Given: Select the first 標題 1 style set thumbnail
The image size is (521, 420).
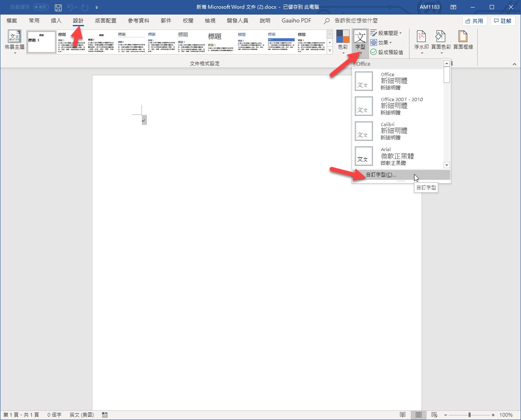Looking at the screenshot, I should pyautogui.click(x=42, y=42).
